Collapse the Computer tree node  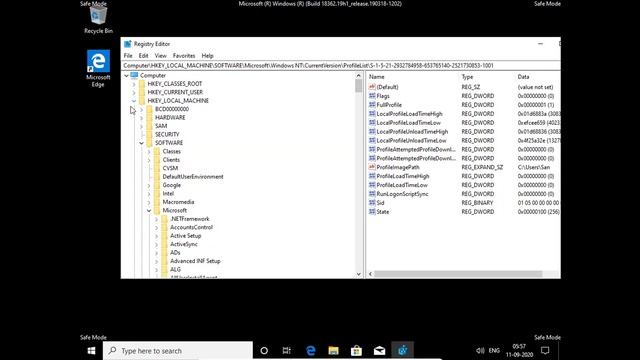click(127, 76)
